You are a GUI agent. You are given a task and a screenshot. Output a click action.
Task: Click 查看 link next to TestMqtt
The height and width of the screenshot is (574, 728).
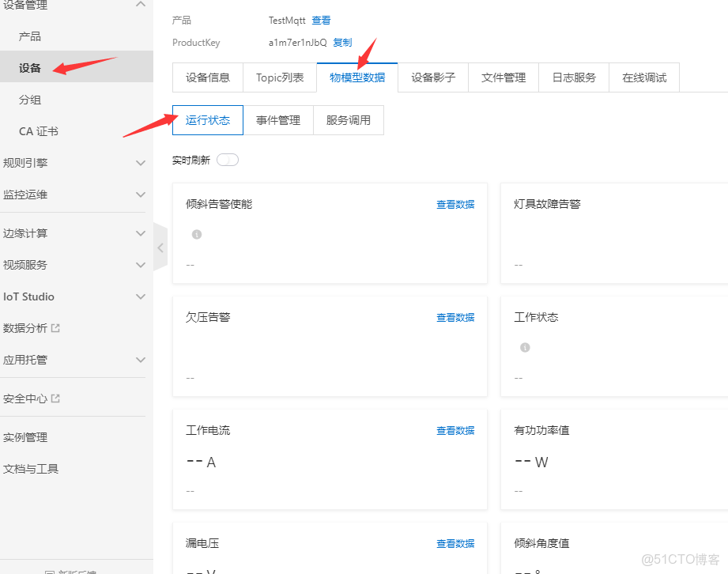tap(321, 21)
